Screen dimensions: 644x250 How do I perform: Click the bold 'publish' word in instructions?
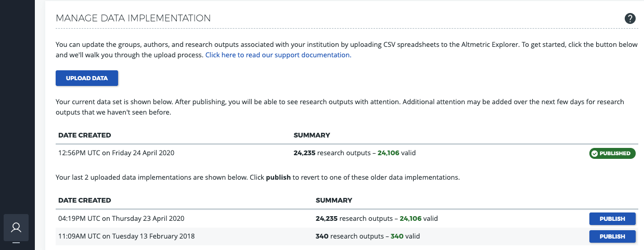[x=278, y=177]
